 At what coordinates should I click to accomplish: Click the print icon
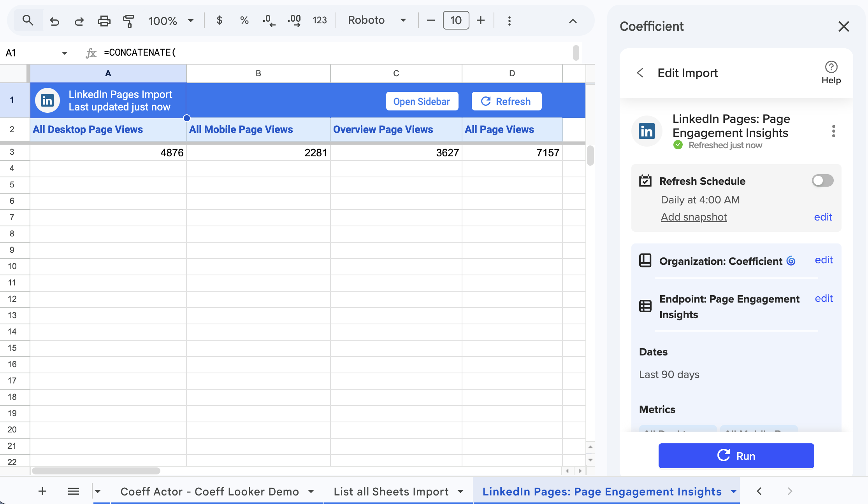(x=104, y=21)
